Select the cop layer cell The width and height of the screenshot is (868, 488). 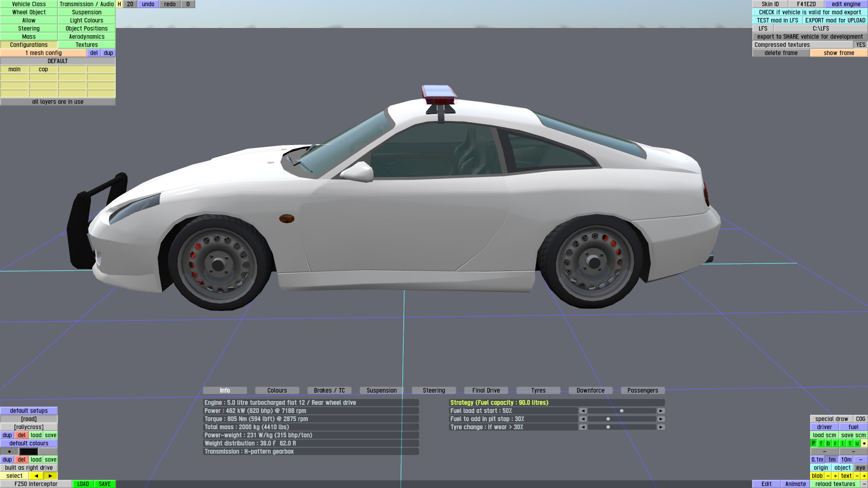click(43, 69)
